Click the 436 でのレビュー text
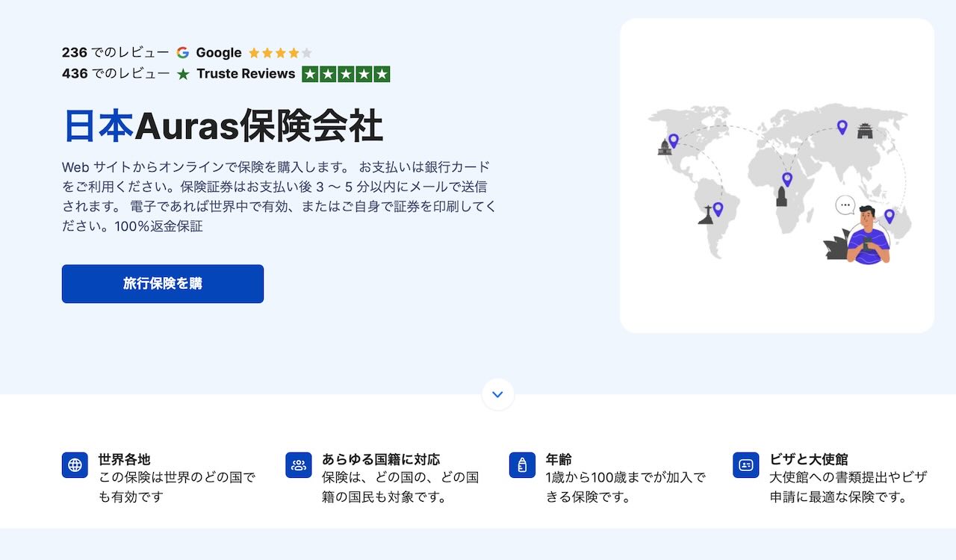Screen dimensions: 956x560 click(x=116, y=74)
